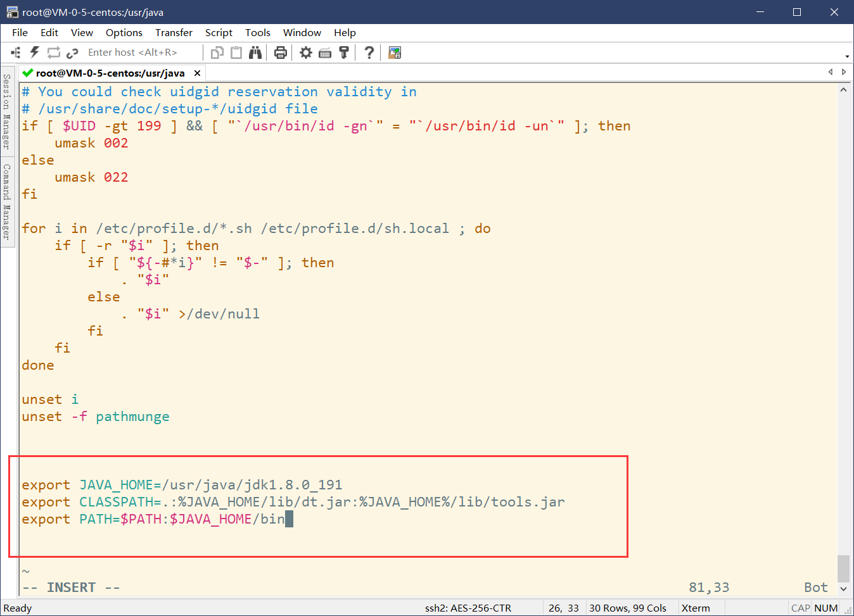Click the terminal scrollbar down arrow

(x=843, y=588)
